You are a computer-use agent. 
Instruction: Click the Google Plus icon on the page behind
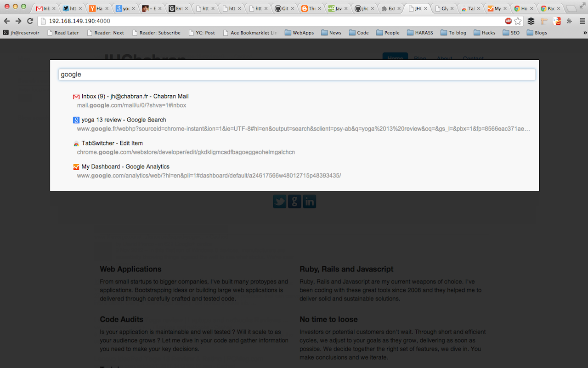(x=294, y=201)
